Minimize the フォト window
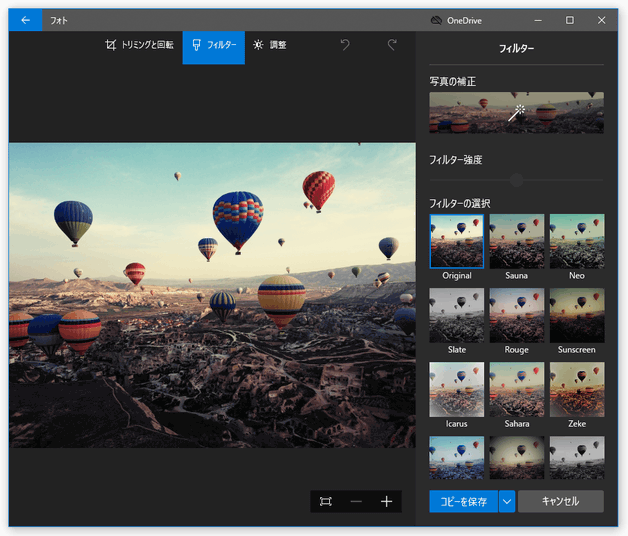 (538, 20)
